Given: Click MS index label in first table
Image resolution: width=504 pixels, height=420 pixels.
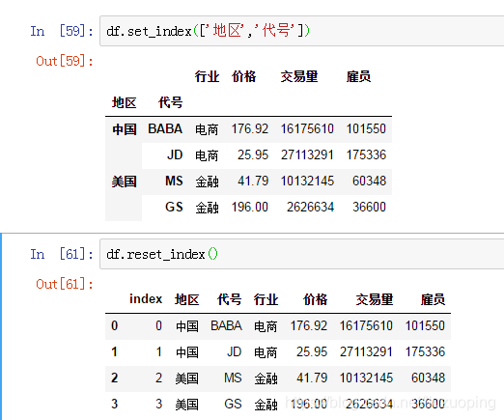Looking at the screenshot, I should [x=174, y=182].
